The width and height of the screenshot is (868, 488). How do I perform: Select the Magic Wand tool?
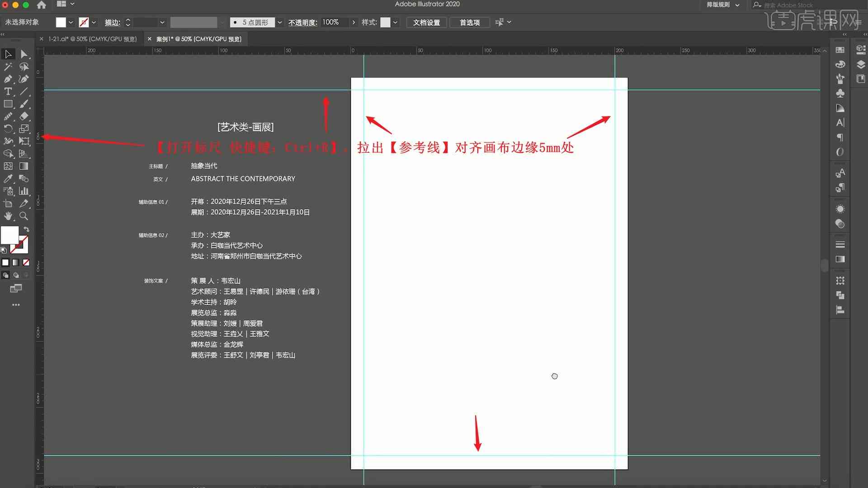(8, 66)
